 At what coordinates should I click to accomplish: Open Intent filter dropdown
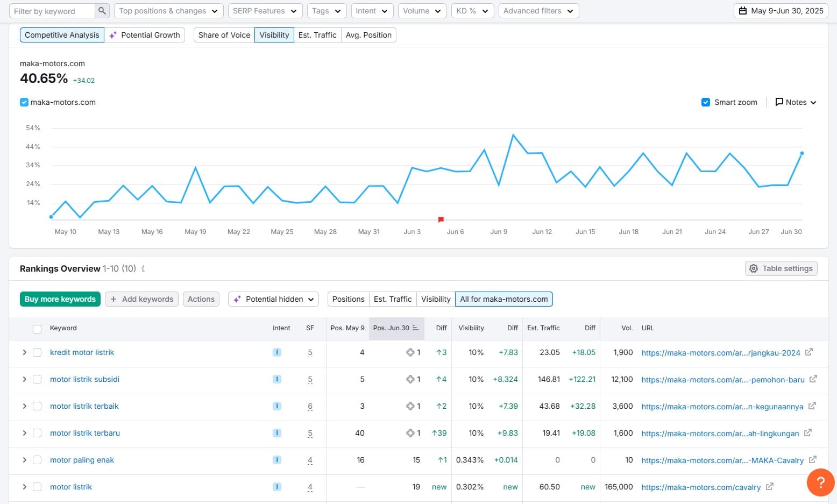click(x=372, y=11)
